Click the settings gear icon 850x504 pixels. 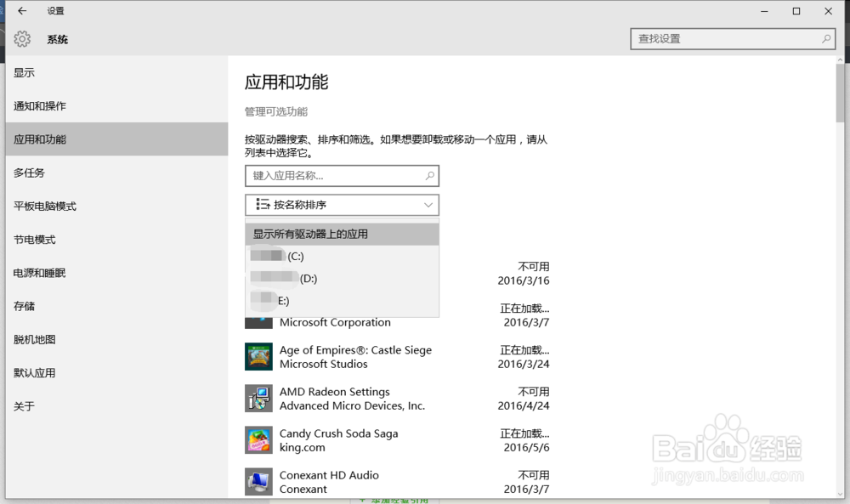(22, 39)
